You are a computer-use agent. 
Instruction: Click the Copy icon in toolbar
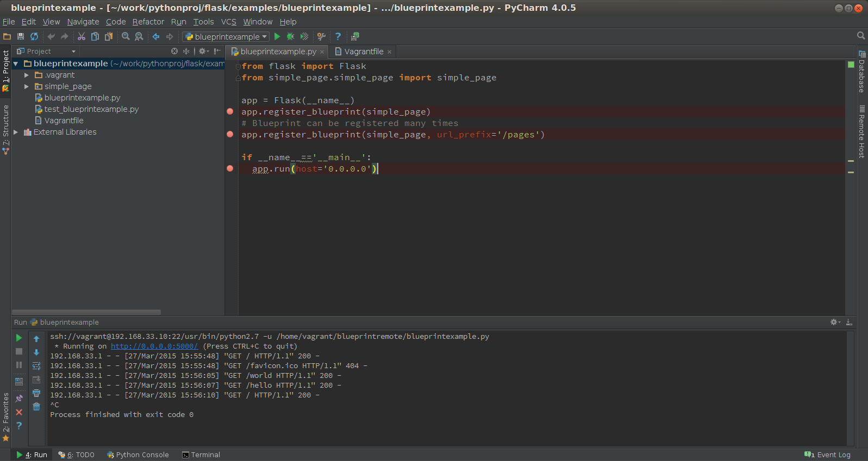click(x=95, y=36)
